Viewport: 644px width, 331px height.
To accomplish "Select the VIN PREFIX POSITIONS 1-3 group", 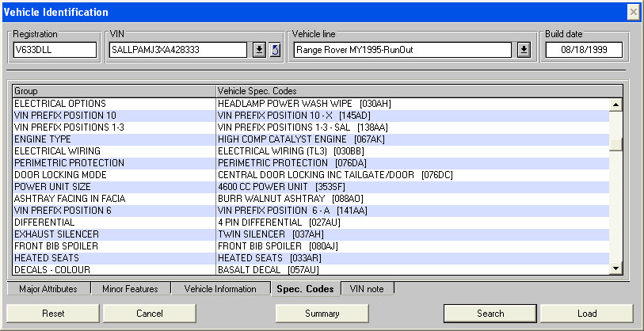I will 114,127.
